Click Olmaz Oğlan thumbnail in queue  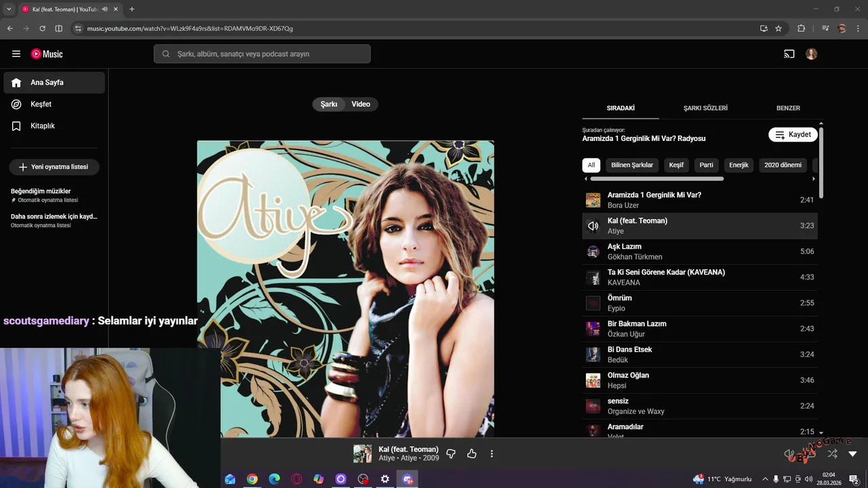(593, 380)
